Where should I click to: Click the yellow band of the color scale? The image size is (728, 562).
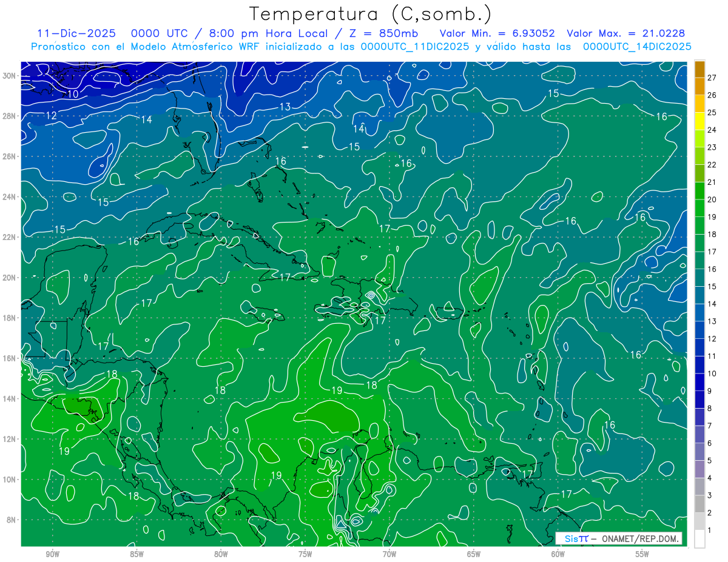click(x=699, y=122)
